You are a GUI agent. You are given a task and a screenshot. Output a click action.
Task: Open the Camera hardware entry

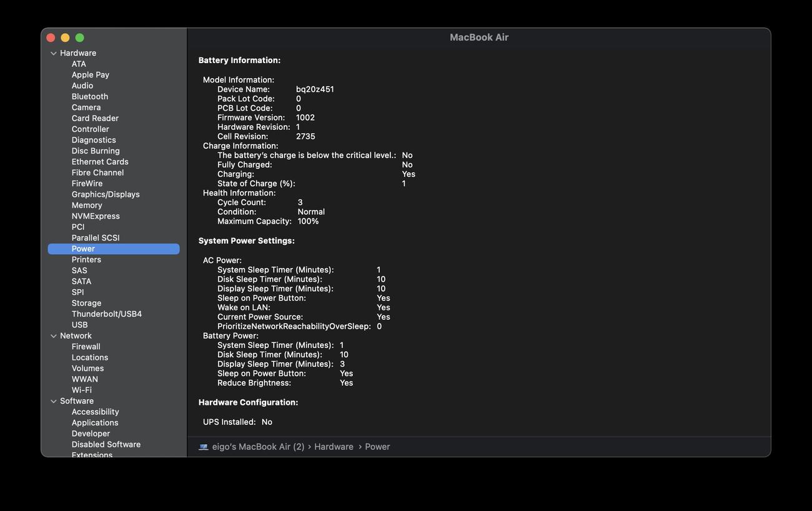[x=86, y=107]
